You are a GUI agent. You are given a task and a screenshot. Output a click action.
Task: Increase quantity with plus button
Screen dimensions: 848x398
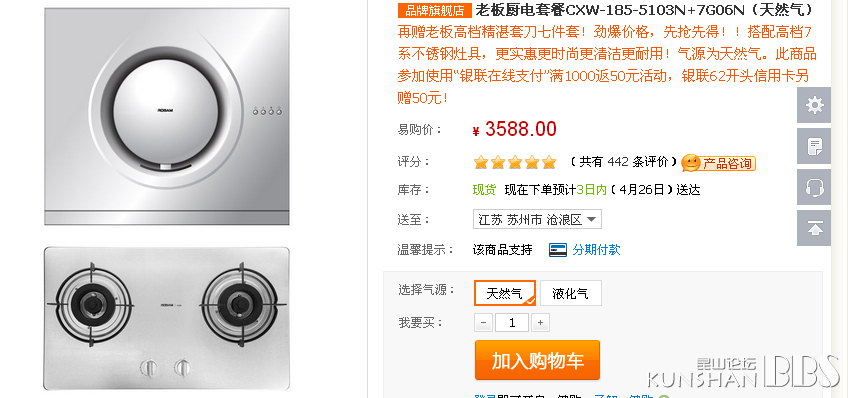540,323
